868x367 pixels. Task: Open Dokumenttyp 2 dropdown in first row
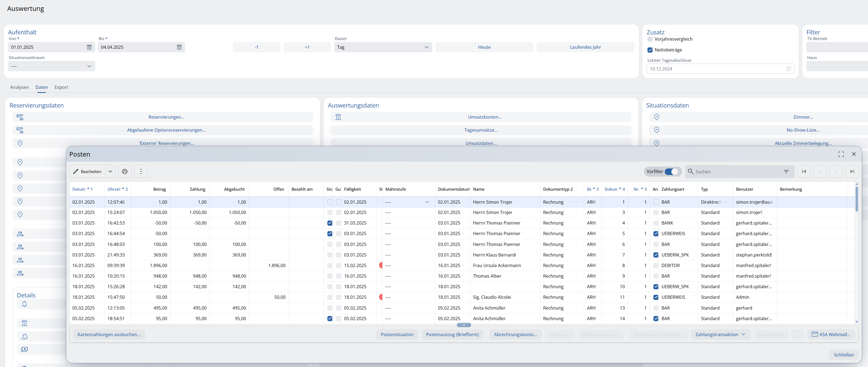576,202
